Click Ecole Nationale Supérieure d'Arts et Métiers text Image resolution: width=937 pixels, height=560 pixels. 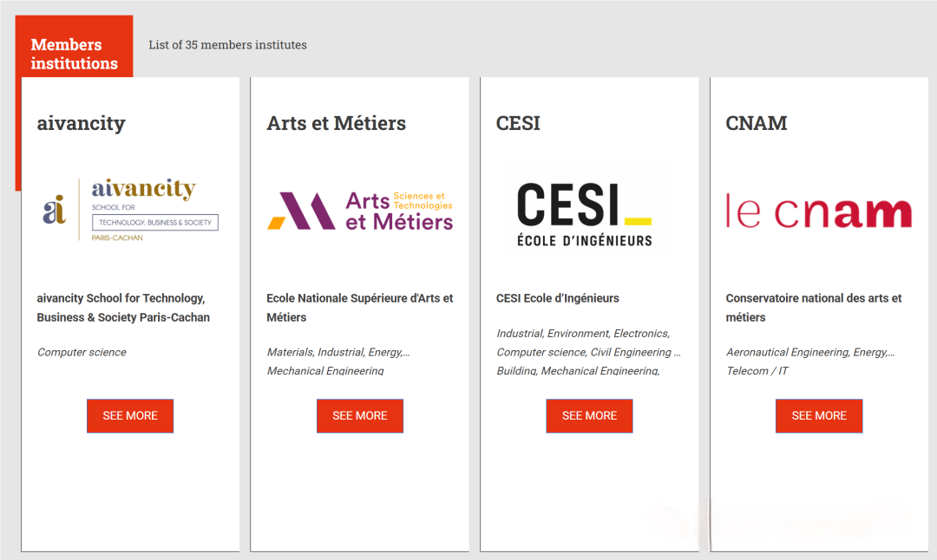360,308
